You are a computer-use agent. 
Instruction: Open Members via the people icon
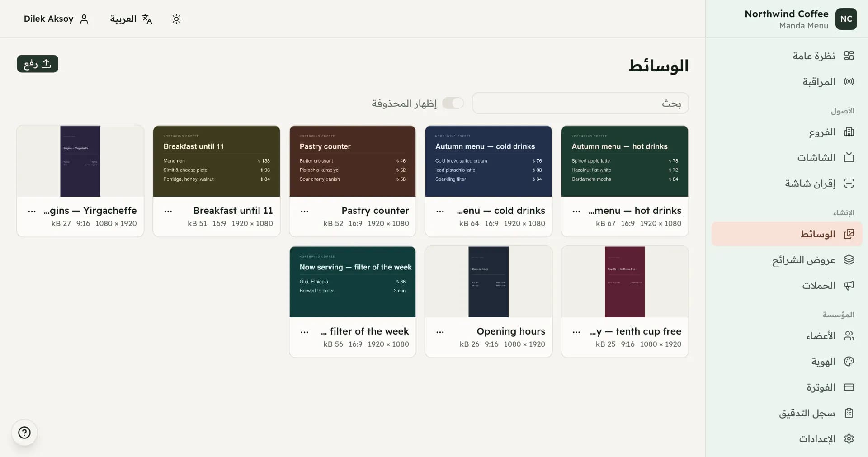pos(849,336)
